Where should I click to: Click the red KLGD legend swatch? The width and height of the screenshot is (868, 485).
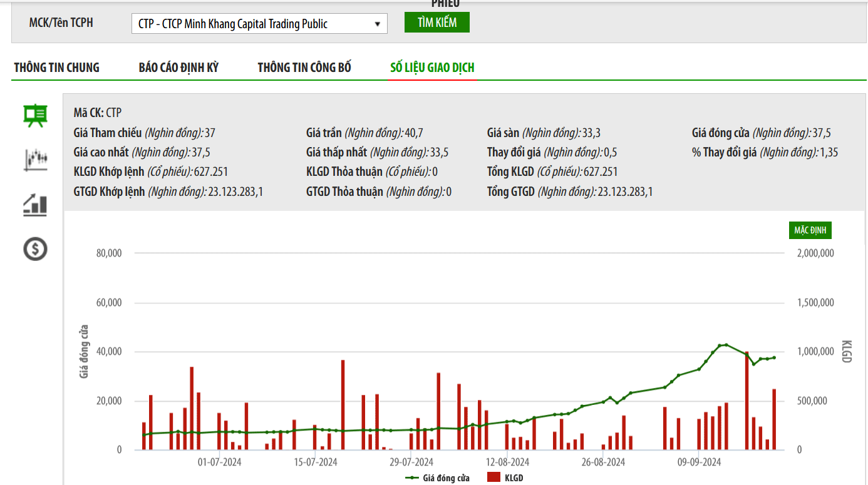[493, 477]
